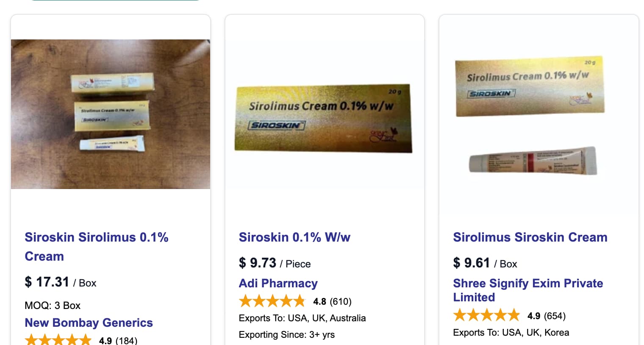This screenshot has height=345, width=644.
Task: Click the 4.8 rating score
Action: click(x=319, y=302)
